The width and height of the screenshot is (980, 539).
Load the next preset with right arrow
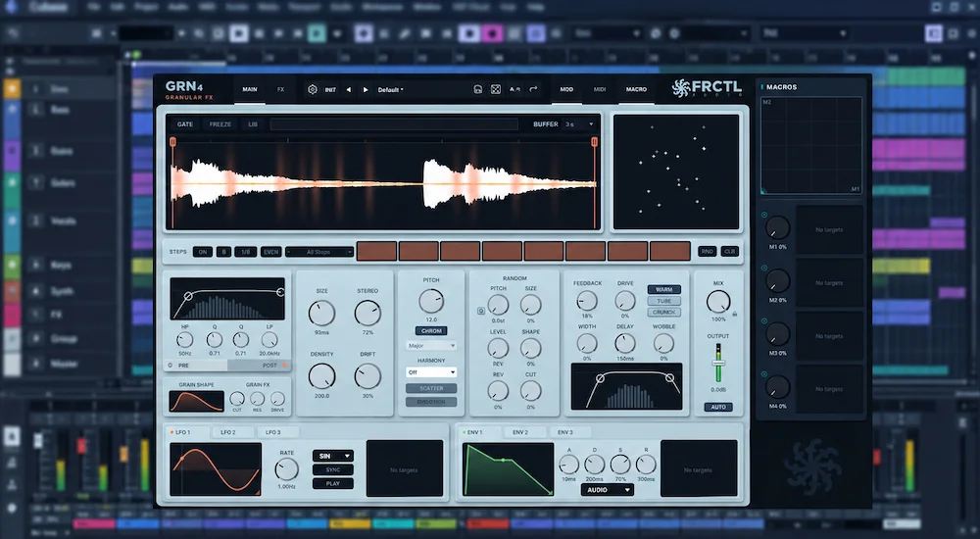point(366,90)
